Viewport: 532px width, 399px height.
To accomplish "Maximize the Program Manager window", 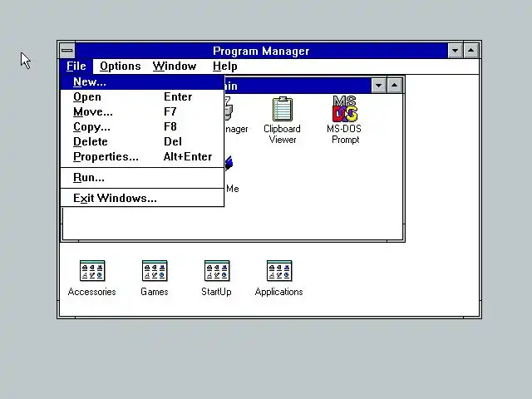I will point(471,51).
